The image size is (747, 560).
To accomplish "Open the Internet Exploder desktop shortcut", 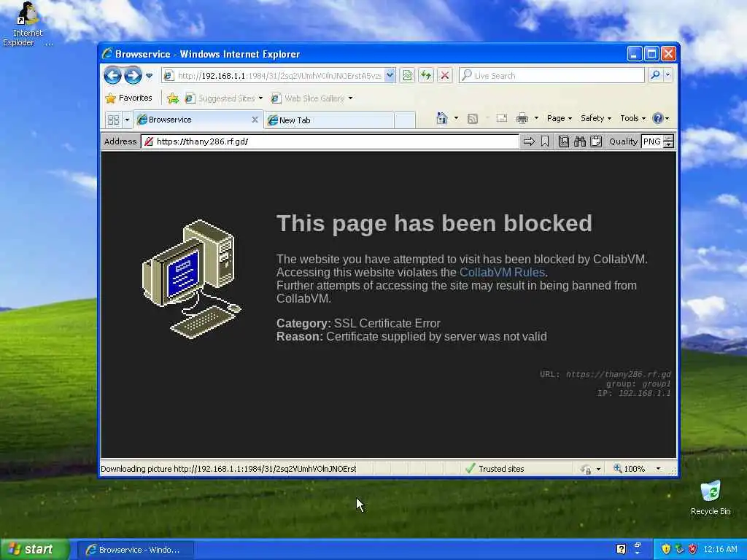I will 27,24.
